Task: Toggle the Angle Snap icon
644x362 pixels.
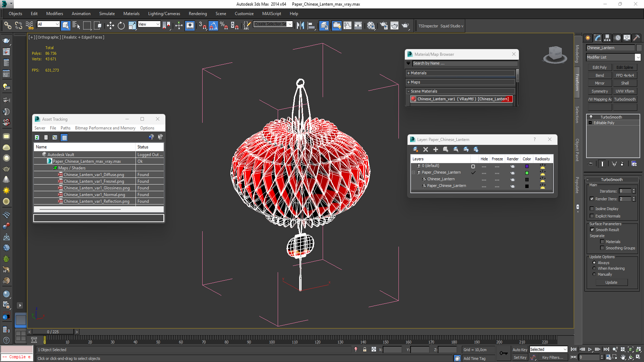Action: (213, 25)
